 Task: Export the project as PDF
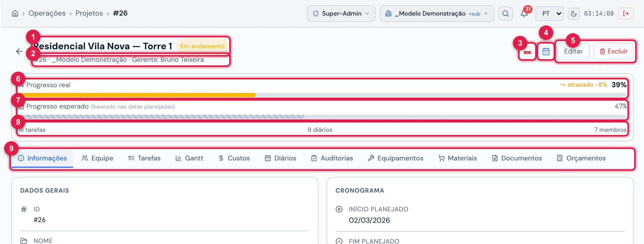click(527, 51)
